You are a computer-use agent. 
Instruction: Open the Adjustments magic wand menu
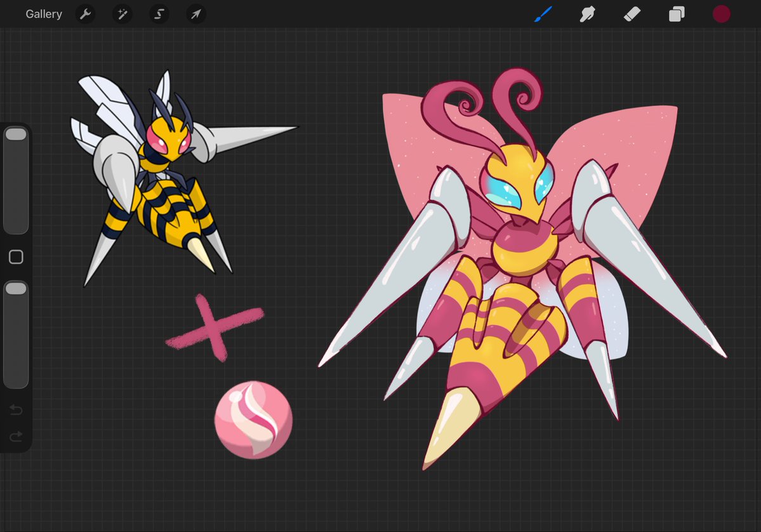tap(122, 14)
